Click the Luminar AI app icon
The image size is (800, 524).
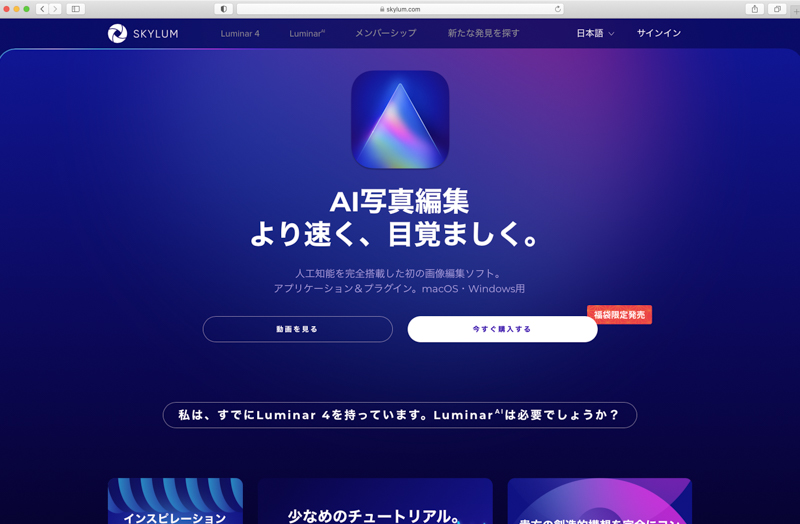400,120
